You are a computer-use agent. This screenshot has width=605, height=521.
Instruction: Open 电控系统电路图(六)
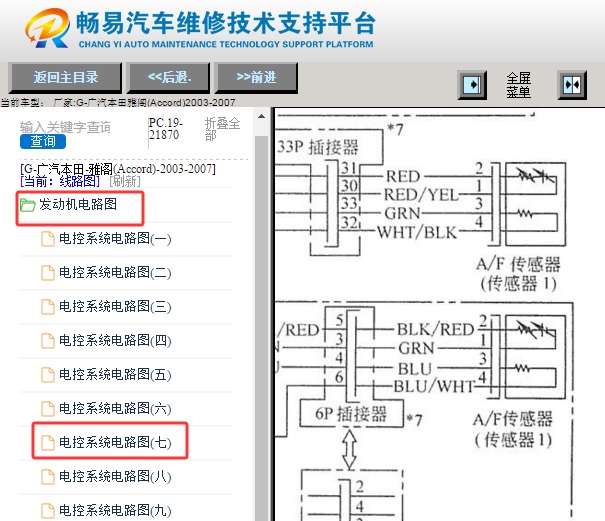pos(115,408)
